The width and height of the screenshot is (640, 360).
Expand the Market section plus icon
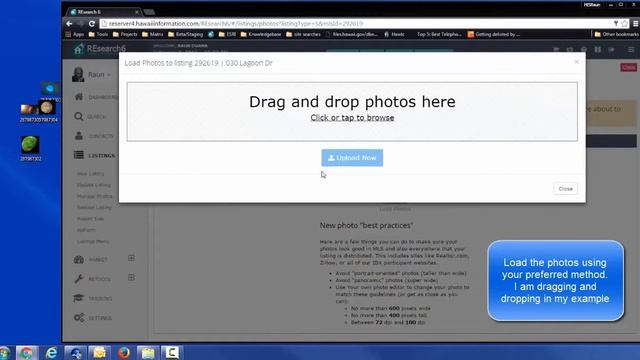click(x=131, y=258)
